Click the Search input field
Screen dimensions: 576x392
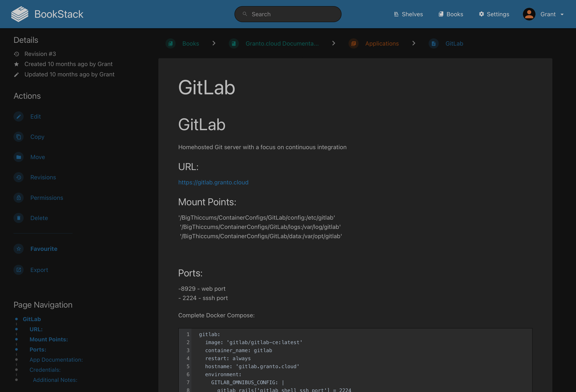[x=288, y=14]
